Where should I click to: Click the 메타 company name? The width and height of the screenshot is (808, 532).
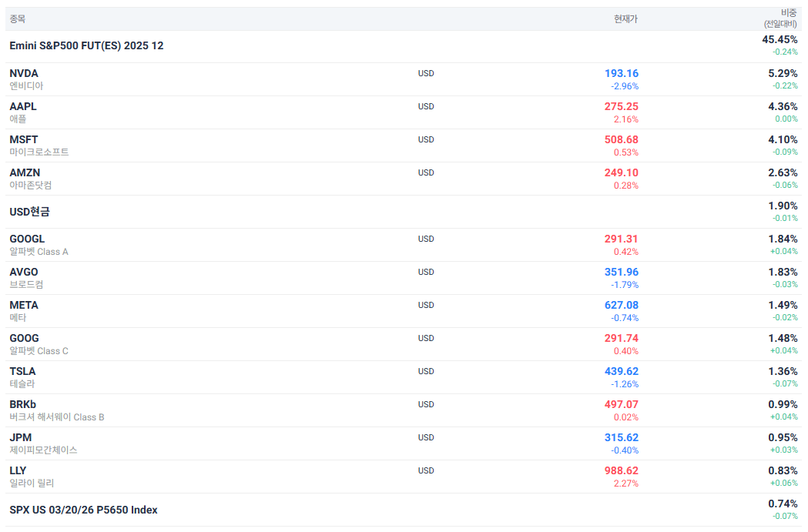(18, 317)
